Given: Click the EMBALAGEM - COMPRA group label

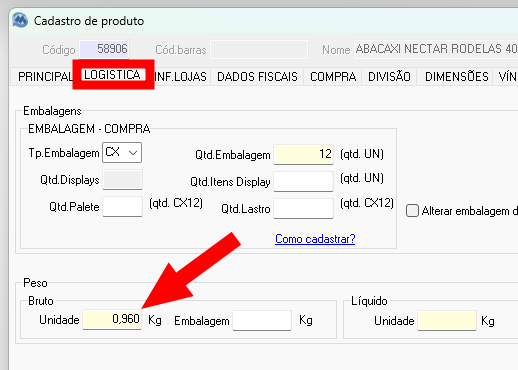Looking at the screenshot, I should coord(89,129).
